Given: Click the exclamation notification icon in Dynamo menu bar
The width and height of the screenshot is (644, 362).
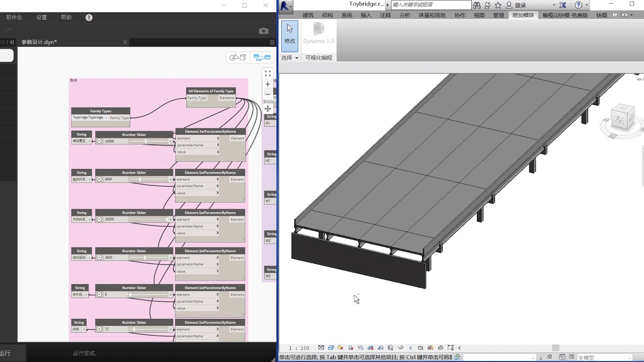Looking at the screenshot, I should click(x=89, y=17).
